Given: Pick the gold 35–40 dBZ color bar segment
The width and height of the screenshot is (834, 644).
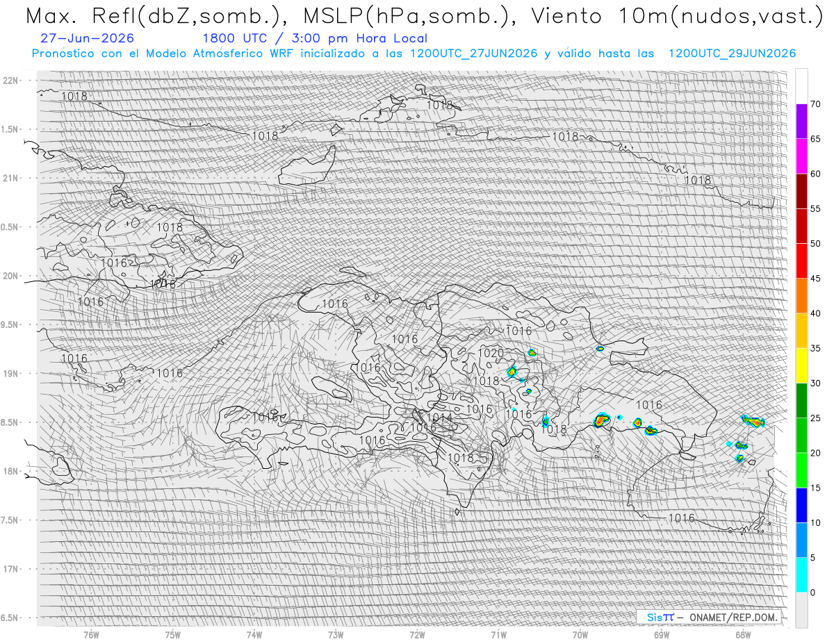Looking at the screenshot, I should [x=801, y=331].
